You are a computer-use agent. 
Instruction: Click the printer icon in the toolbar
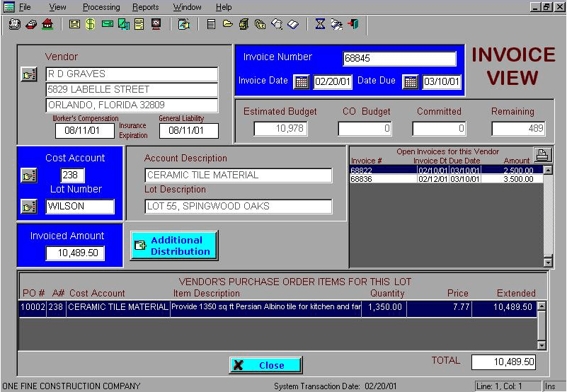point(14,24)
